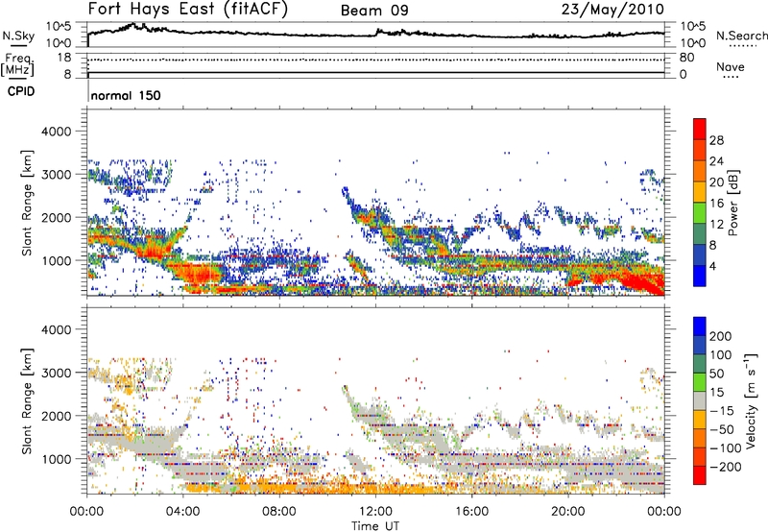The height and width of the screenshot is (532, 768).
Task: Click the gray segment of the velocity colorbar
Action: pos(700,401)
